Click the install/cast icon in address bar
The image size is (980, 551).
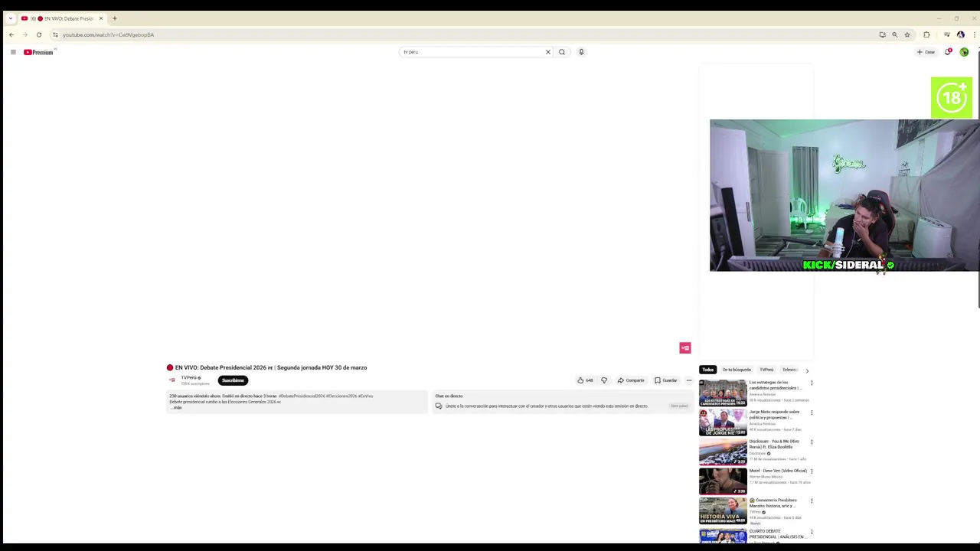[882, 34]
